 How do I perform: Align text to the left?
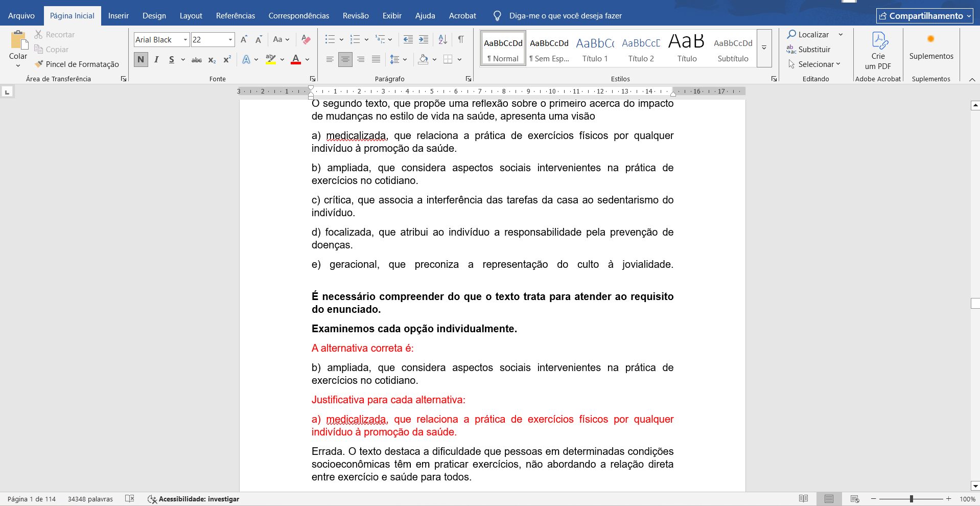click(x=330, y=59)
